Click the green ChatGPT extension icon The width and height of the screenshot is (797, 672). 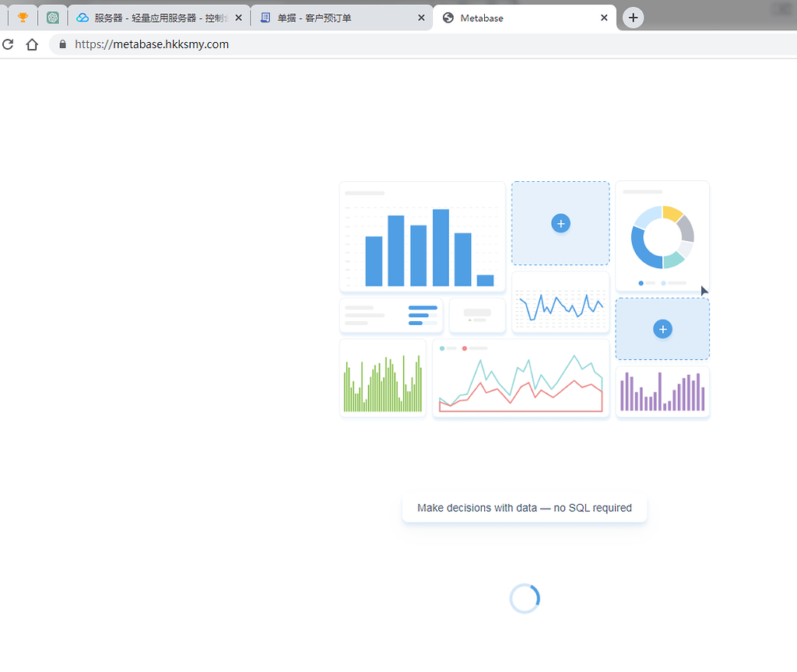tap(52, 16)
